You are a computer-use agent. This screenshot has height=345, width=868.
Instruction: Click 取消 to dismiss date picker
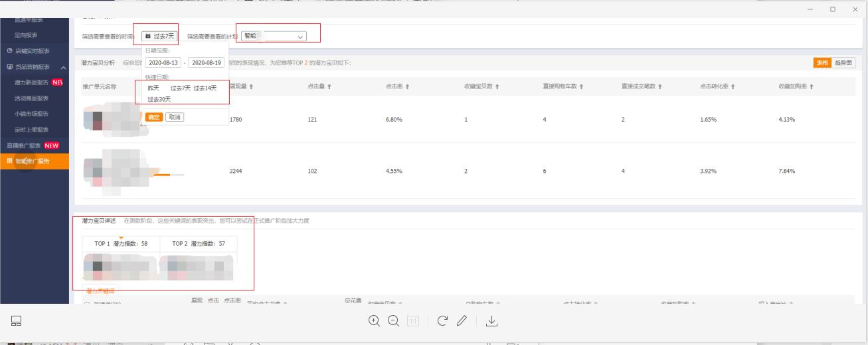tap(174, 117)
